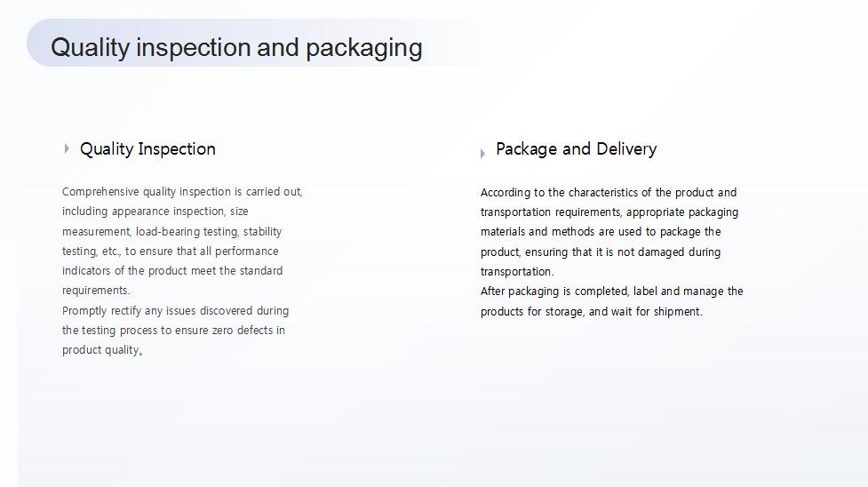Click the 'Package and Delivery' heading
This screenshot has width=868, height=487.
[576, 149]
